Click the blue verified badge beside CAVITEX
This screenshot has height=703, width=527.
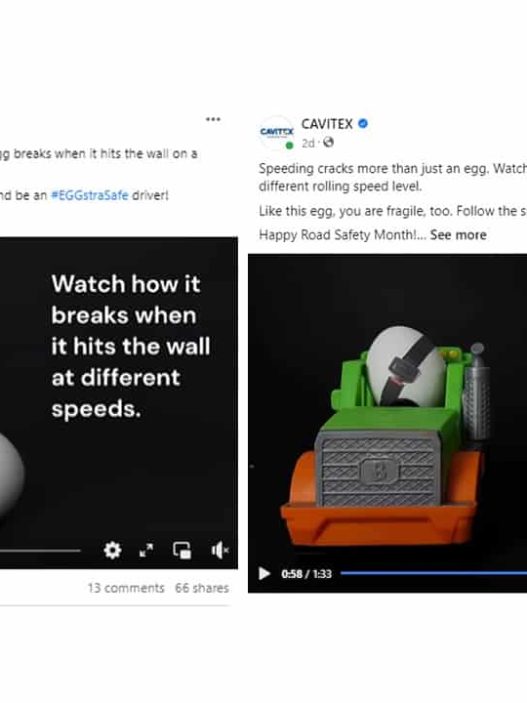(363, 123)
